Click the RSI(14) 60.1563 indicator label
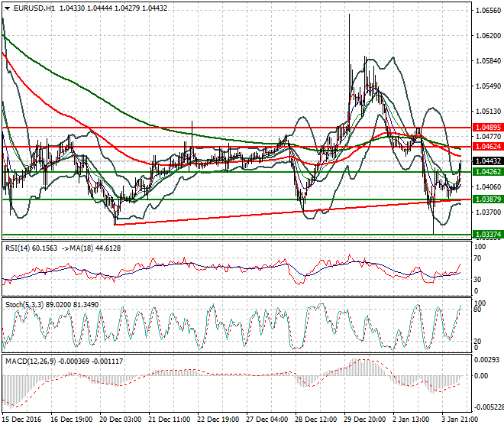 tap(31, 248)
